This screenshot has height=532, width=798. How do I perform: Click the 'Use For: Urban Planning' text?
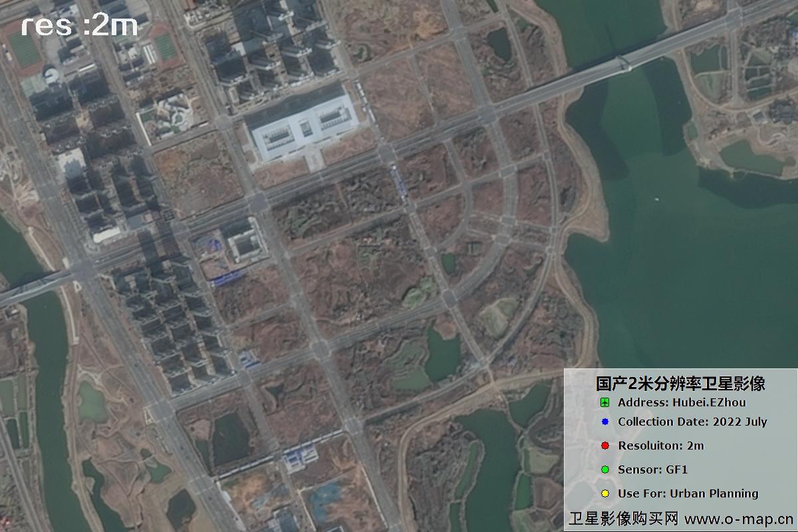(x=688, y=493)
